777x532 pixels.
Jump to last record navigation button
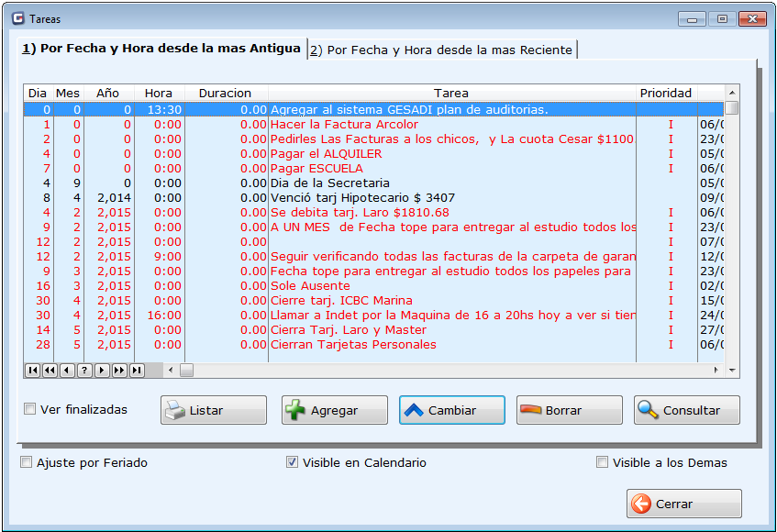click(x=136, y=370)
